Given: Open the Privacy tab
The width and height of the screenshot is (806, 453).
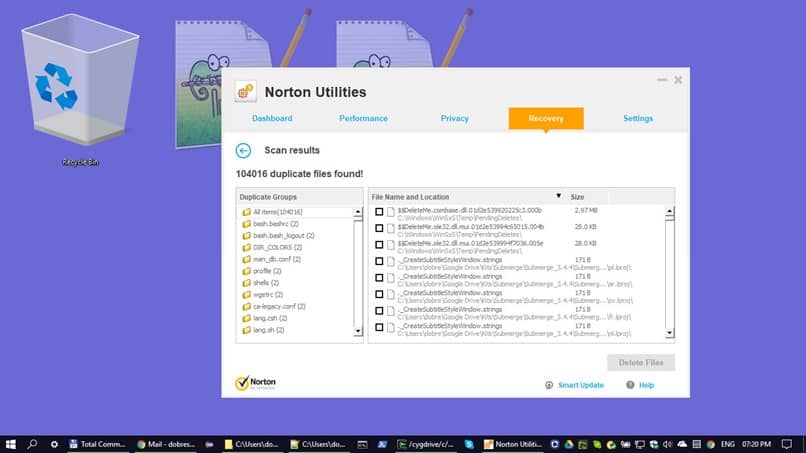Looking at the screenshot, I should click(454, 118).
